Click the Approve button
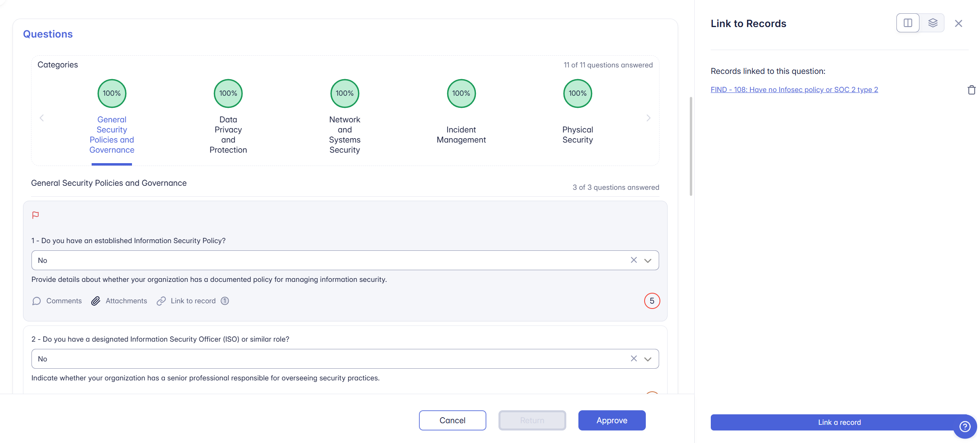 pyautogui.click(x=611, y=420)
